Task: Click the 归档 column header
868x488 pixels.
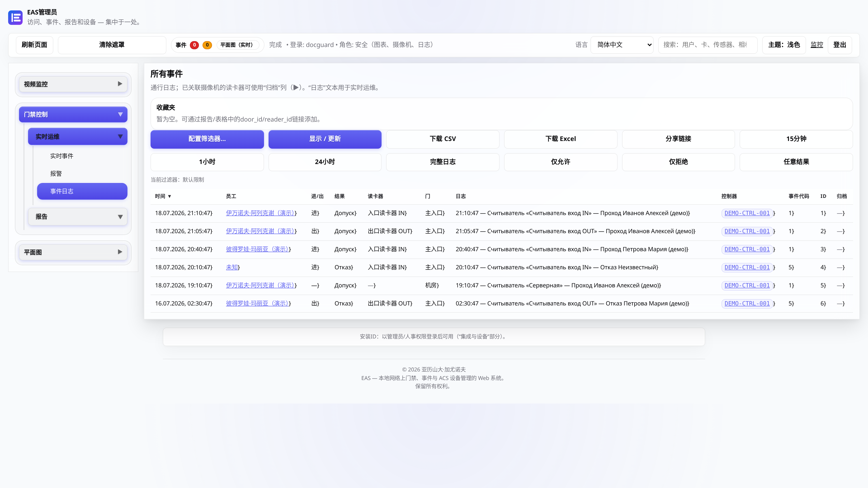Action: [842, 196]
